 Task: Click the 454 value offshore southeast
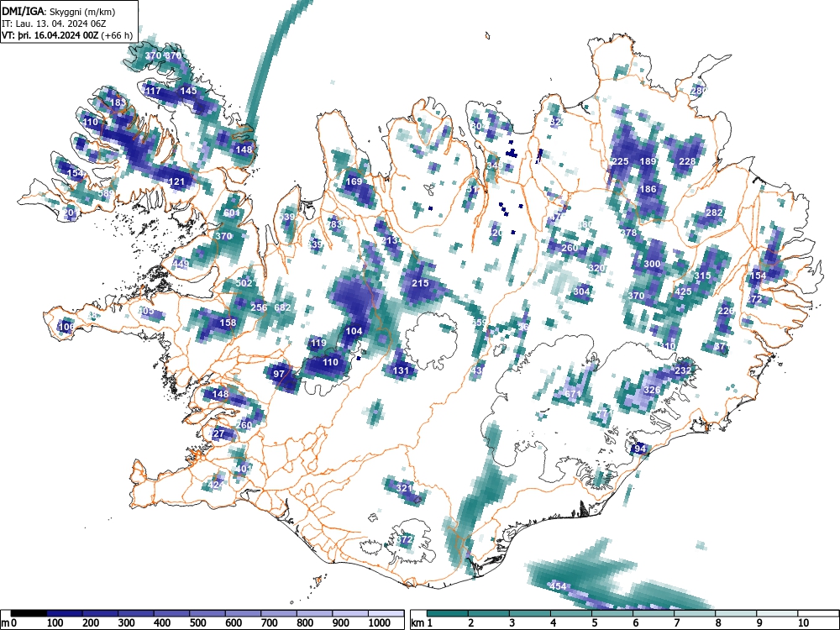click(x=559, y=586)
